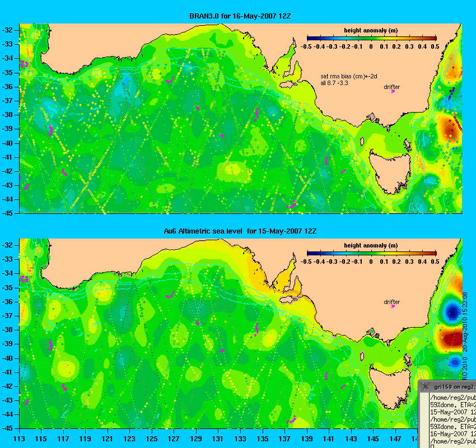Click longitude label '129' on the bottom axis
The height and width of the screenshot is (448, 476).
(x=197, y=439)
